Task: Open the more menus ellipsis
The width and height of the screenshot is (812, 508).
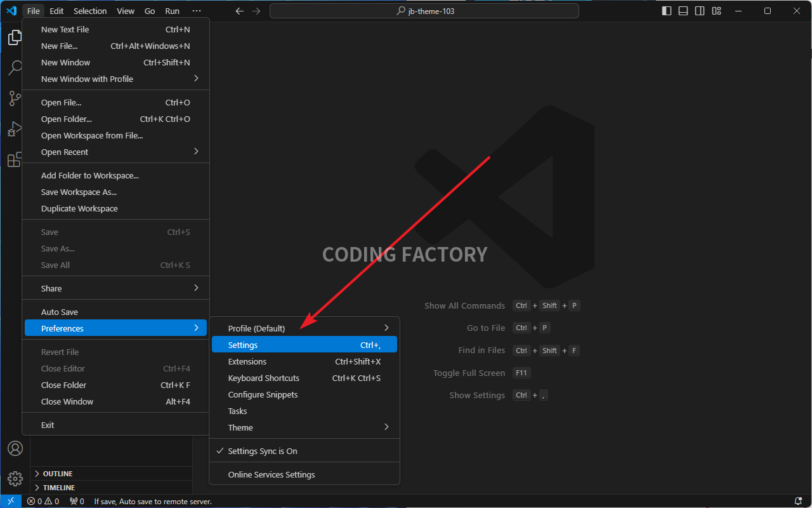Action: pos(197,11)
